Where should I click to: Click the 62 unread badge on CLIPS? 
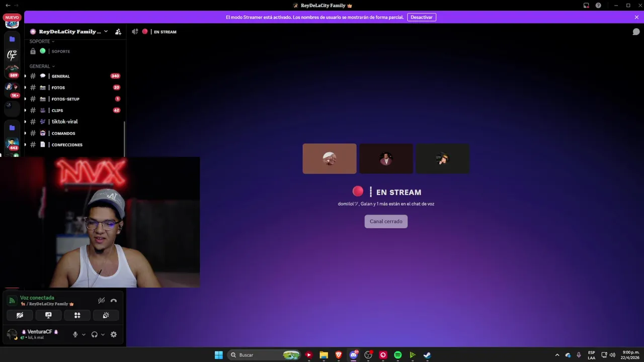(x=117, y=110)
